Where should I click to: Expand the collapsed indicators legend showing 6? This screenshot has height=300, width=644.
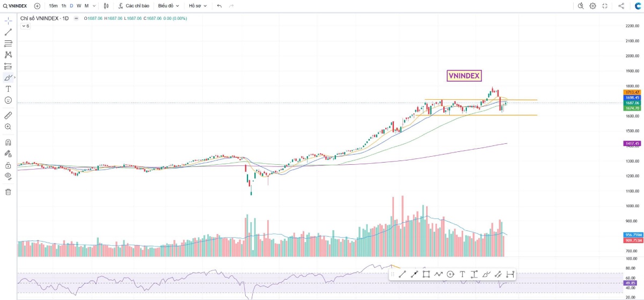[25, 26]
